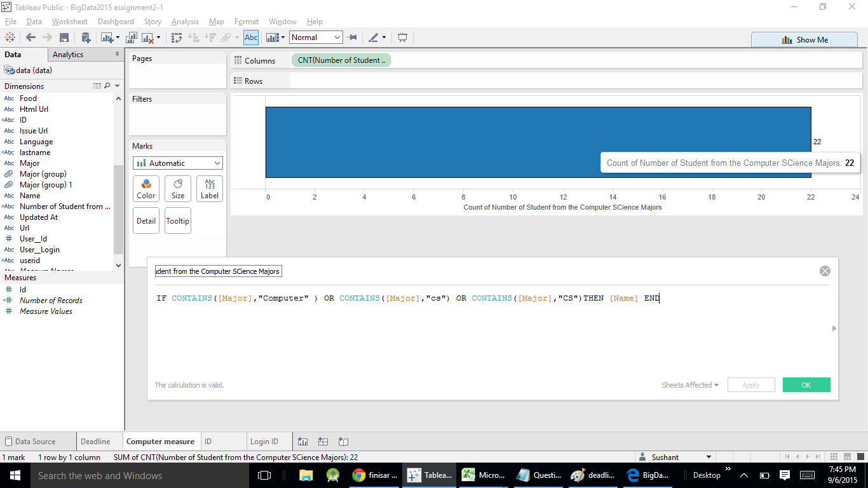Undo with the back arrow
Screen dimensions: 868x488
coord(31,37)
